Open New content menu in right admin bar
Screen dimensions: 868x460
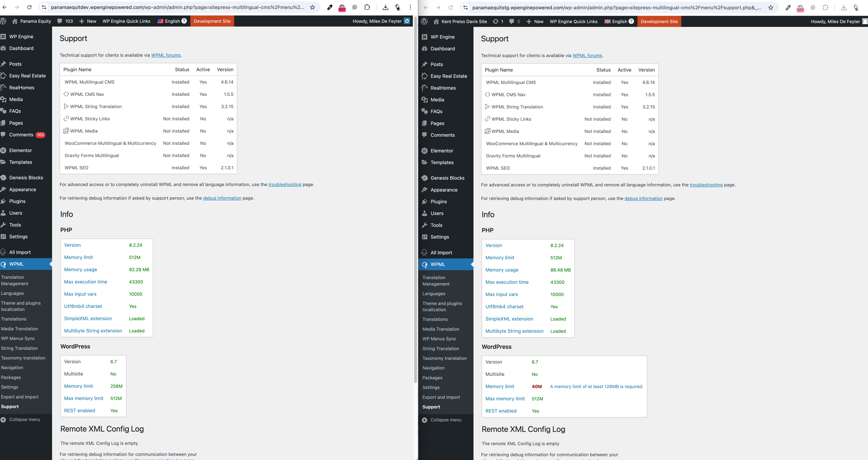click(535, 21)
